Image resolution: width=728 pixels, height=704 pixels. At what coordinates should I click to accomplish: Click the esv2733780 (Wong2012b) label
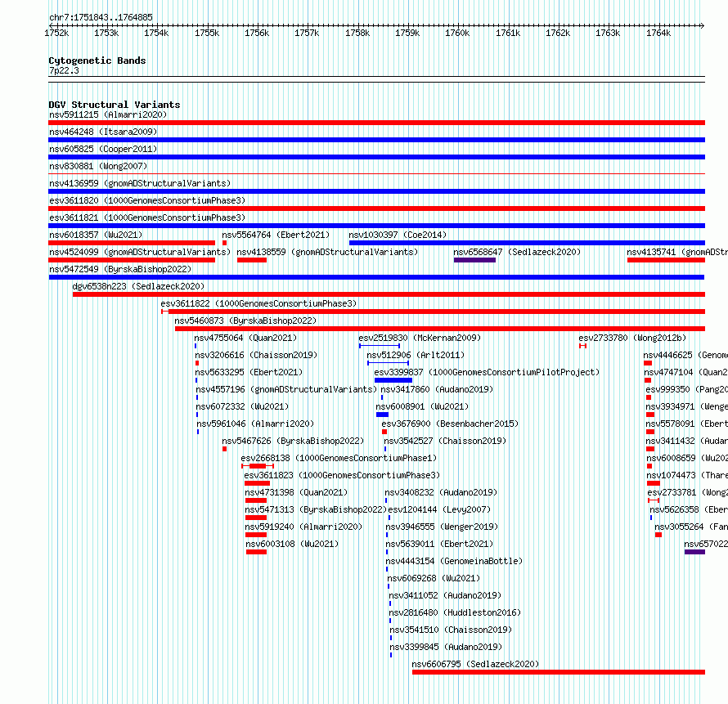pyautogui.click(x=632, y=338)
